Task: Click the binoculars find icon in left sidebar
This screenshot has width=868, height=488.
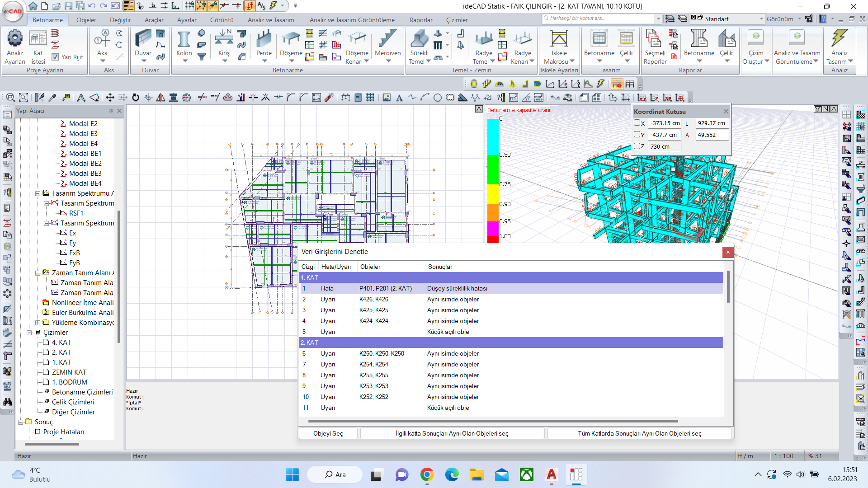Action: pyautogui.click(x=7, y=402)
